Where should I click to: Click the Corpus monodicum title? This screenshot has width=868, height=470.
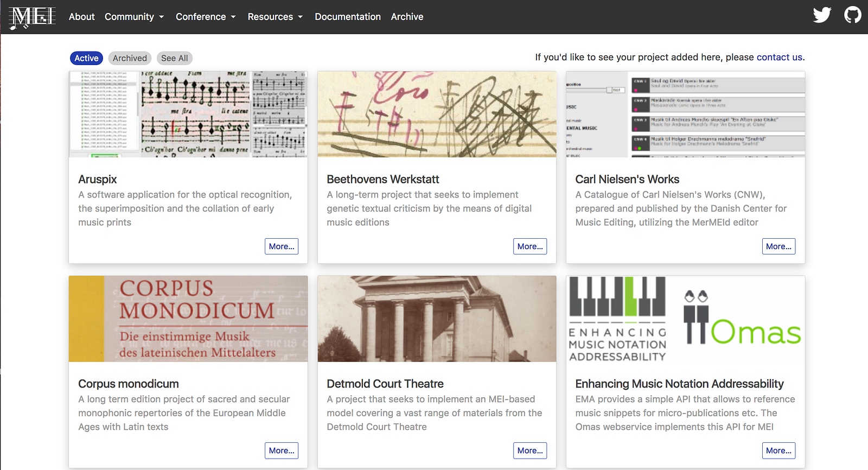129,384
